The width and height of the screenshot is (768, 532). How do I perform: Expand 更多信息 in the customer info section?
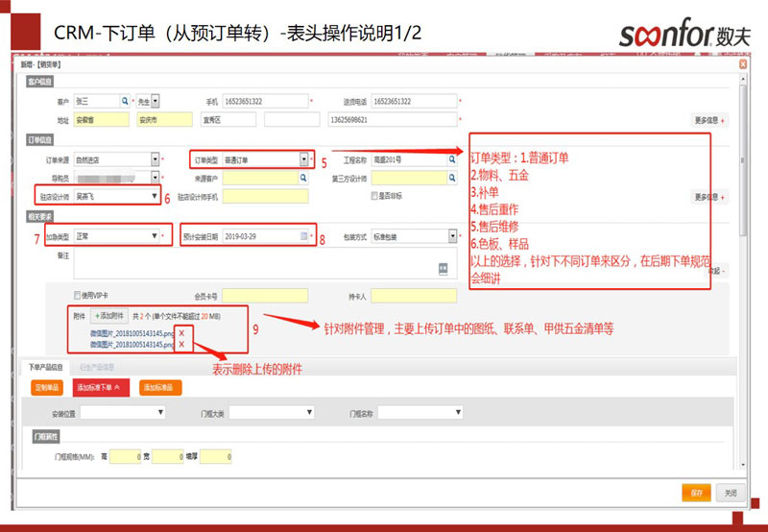[709, 120]
